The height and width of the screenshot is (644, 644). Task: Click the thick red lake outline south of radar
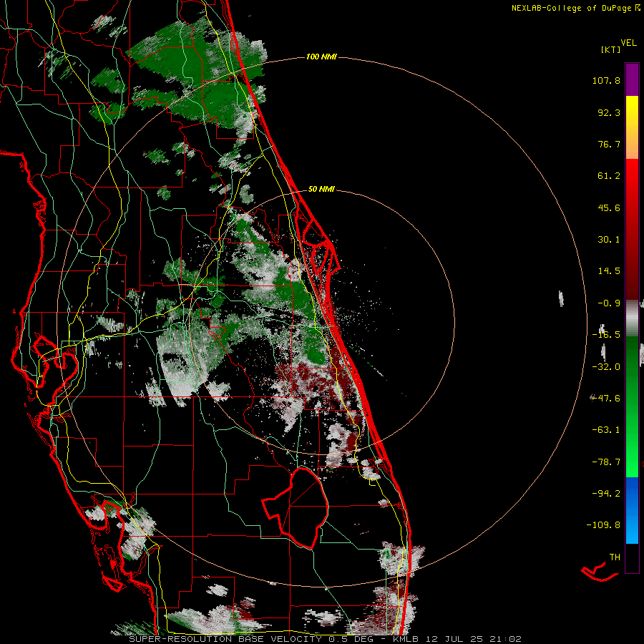pos(296,509)
